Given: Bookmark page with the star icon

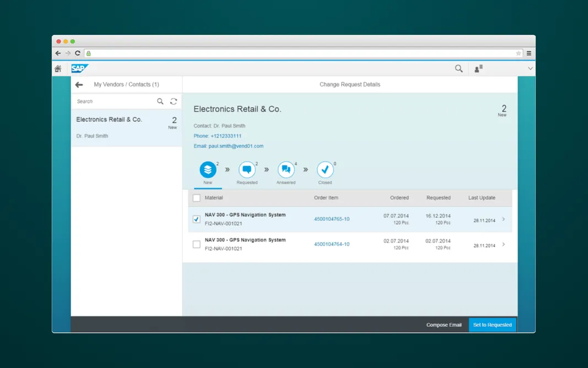Looking at the screenshot, I should tap(518, 54).
